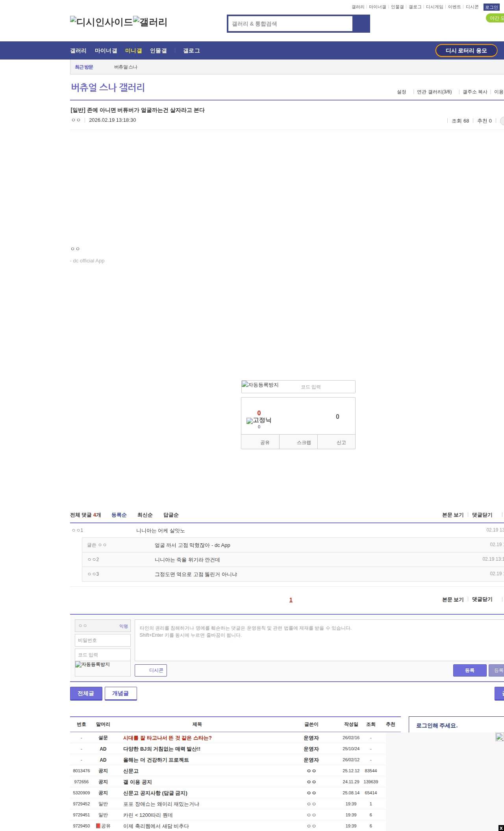Submit comment with solid blue 등록 button
The width and height of the screenshot is (504, 831).
click(470, 670)
